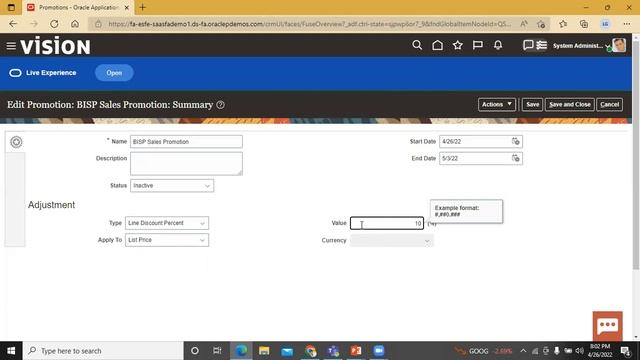
Task: Click the Start Date field 4/26/22
Action: [475, 141]
